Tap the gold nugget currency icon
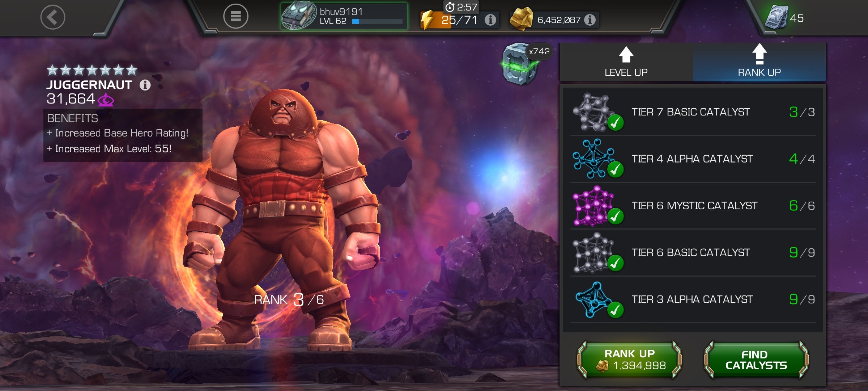 click(521, 19)
